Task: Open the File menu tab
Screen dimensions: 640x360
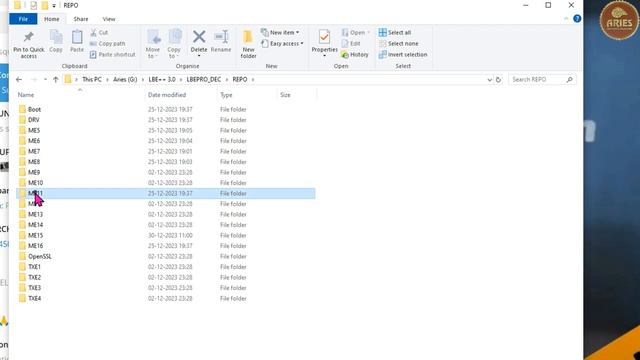Action: [23, 19]
